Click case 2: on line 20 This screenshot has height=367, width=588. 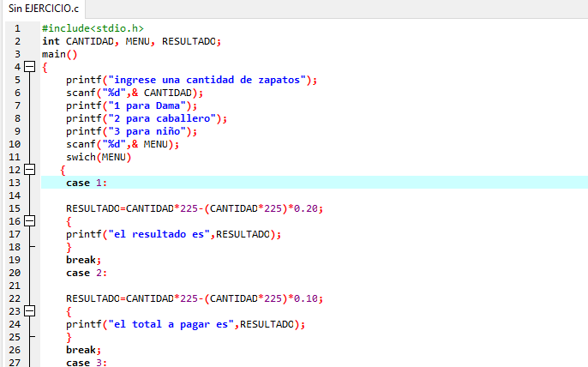pyautogui.click(x=87, y=273)
